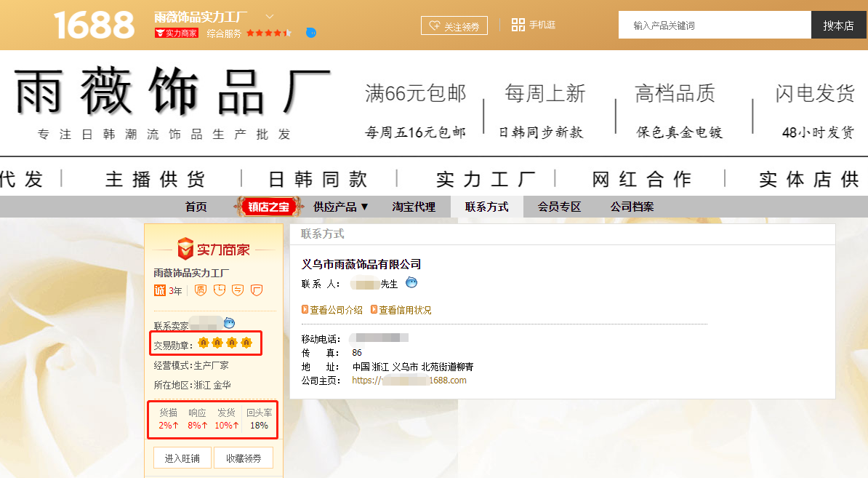This screenshot has width=868, height=478.
Task: Click the Wangwang icon beside 联系卖家
Action: coord(229,323)
